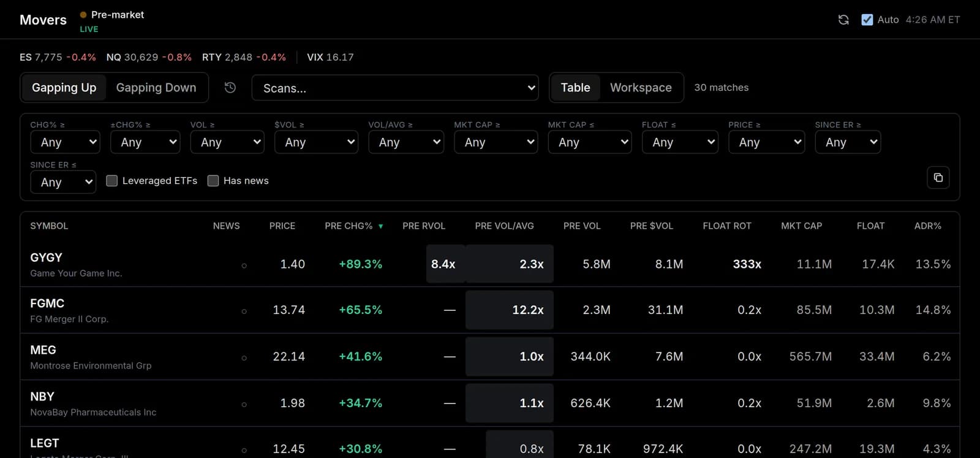
Task: Open the CHG% ≥ filter dropdown
Action: click(65, 142)
